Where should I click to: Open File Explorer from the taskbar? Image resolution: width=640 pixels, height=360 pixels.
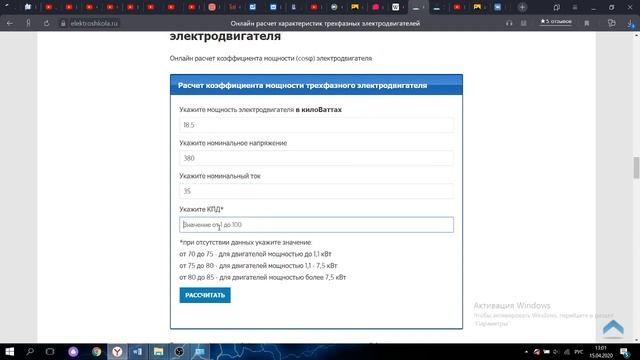click(158, 351)
